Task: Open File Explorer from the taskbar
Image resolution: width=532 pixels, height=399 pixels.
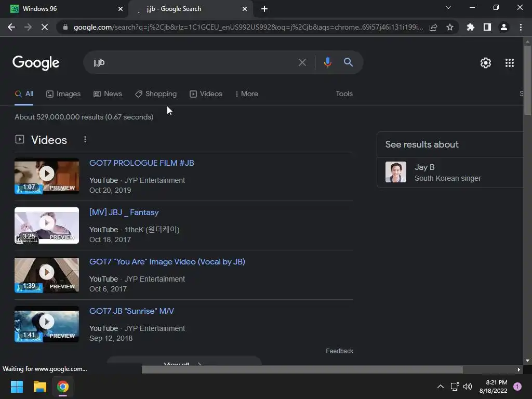Action: [x=39, y=387]
